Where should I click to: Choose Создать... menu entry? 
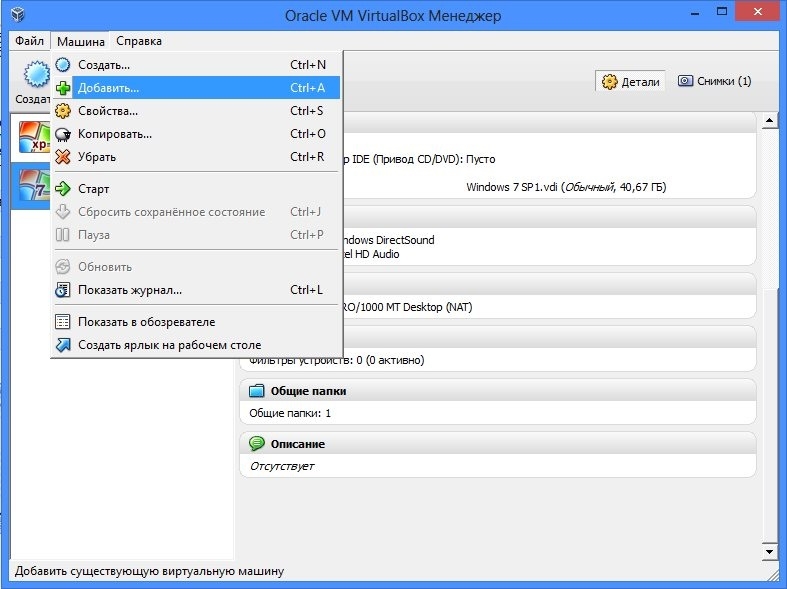[x=197, y=65]
